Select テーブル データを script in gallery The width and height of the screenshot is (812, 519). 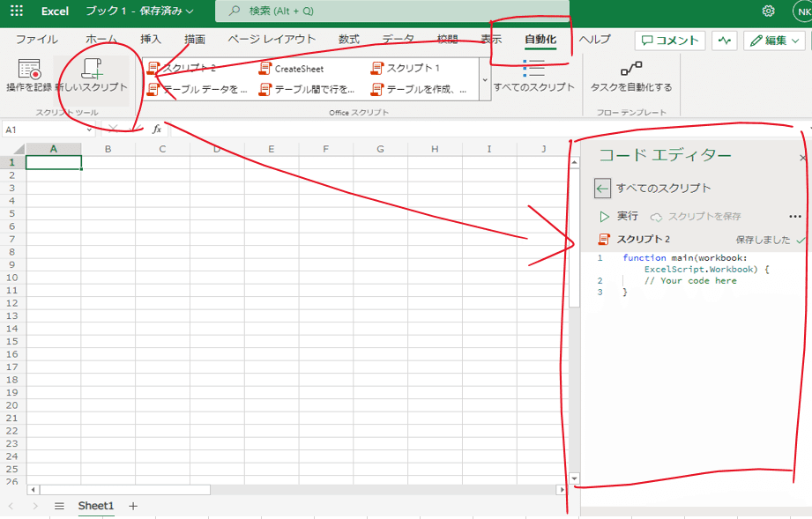(197, 90)
